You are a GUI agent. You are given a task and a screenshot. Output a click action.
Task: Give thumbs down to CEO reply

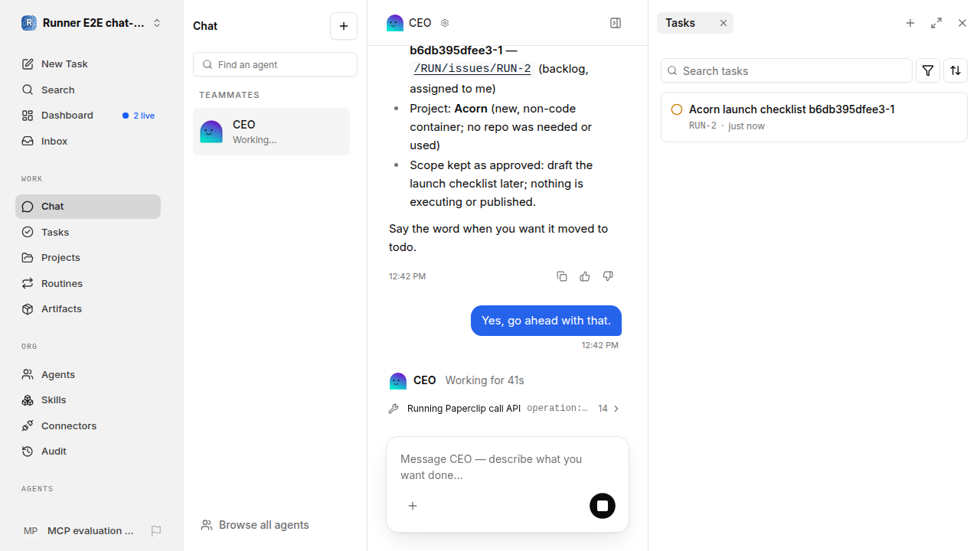click(608, 276)
